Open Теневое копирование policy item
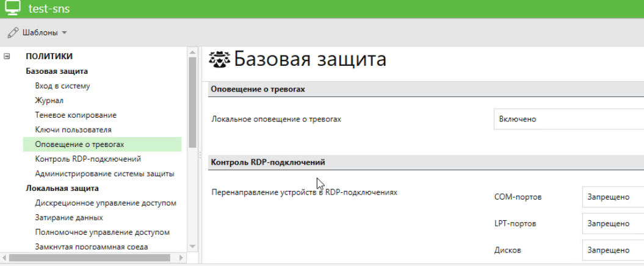This screenshot has width=644, height=266. pos(76,115)
